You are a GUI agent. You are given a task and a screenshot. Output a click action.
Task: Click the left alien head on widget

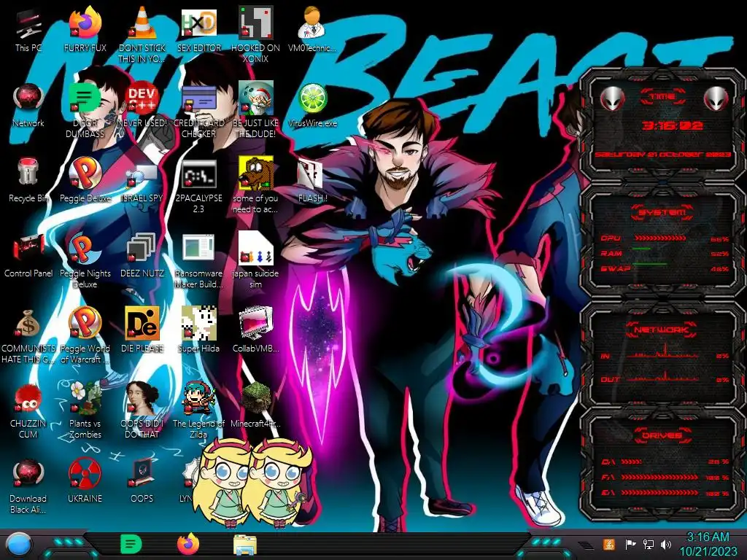tap(612, 98)
